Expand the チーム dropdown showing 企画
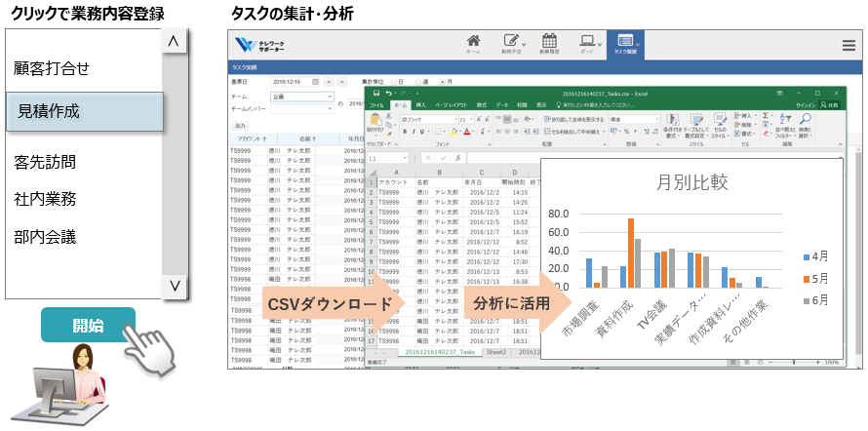This screenshot has height=431, width=868. pos(330,98)
